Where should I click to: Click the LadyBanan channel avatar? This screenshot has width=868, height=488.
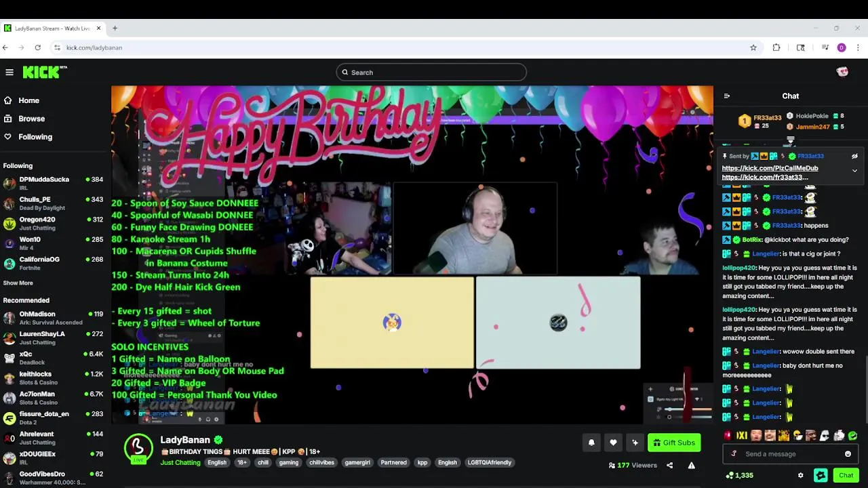pos(138,447)
